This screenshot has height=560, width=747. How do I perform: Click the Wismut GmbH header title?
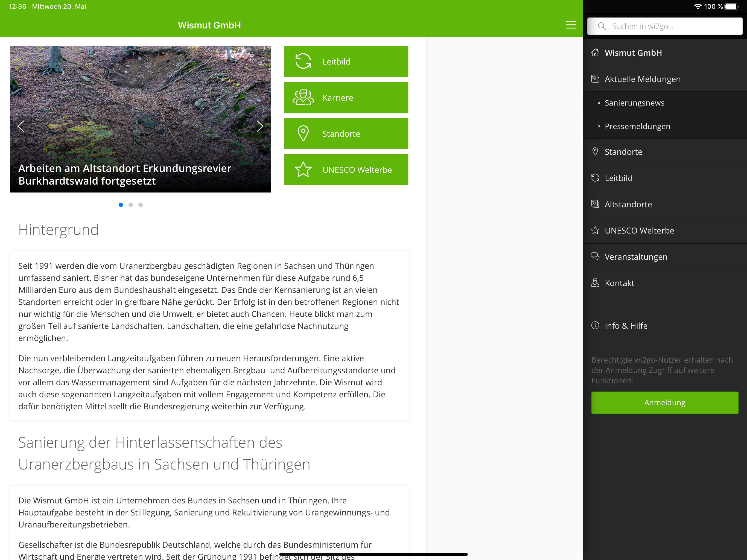click(209, 25)
